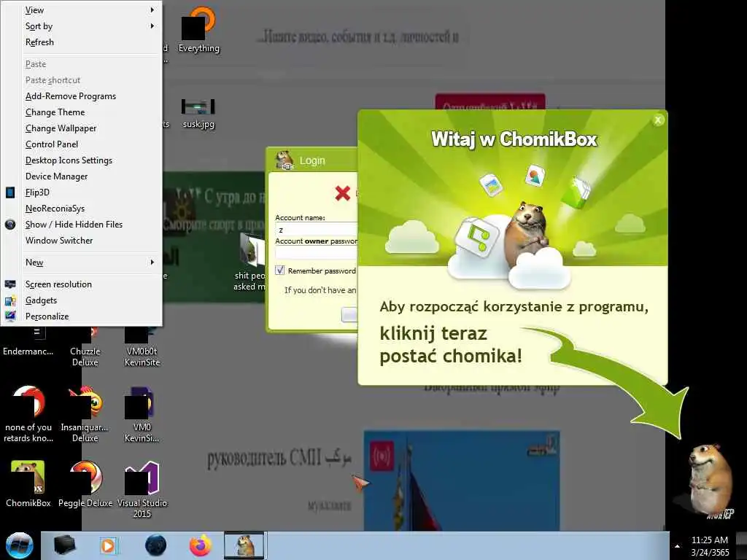Open Screen resolution settings
The height and width of the screenshot is (560, 747).
[x=82, y=284]
